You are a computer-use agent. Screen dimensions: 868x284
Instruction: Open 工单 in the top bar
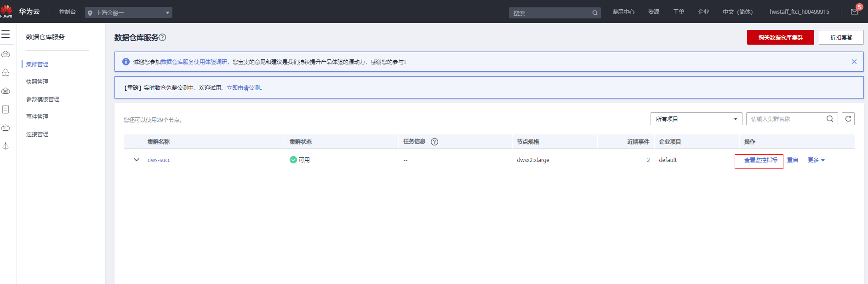coord(679,12)
